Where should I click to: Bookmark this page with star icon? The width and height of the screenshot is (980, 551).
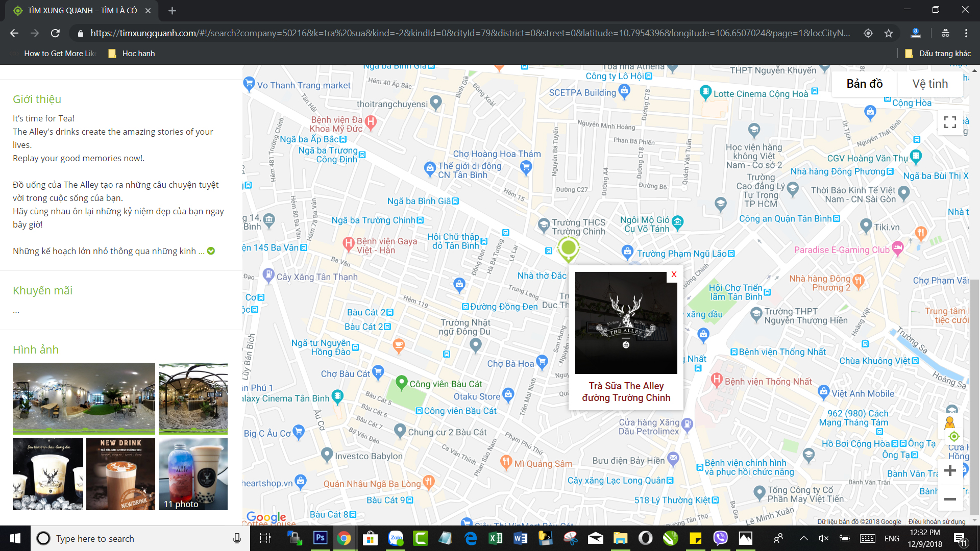[889, 33]
